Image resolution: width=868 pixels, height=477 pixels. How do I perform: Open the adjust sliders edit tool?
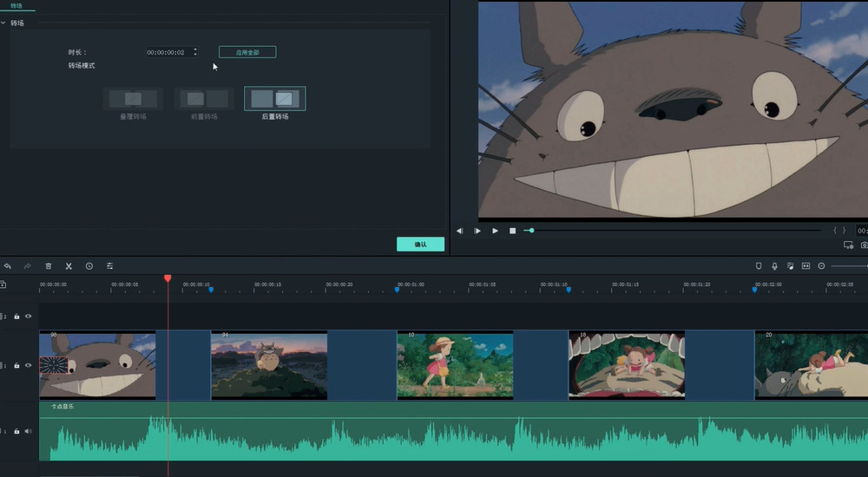pyautogui.click(x=110, y=265)
